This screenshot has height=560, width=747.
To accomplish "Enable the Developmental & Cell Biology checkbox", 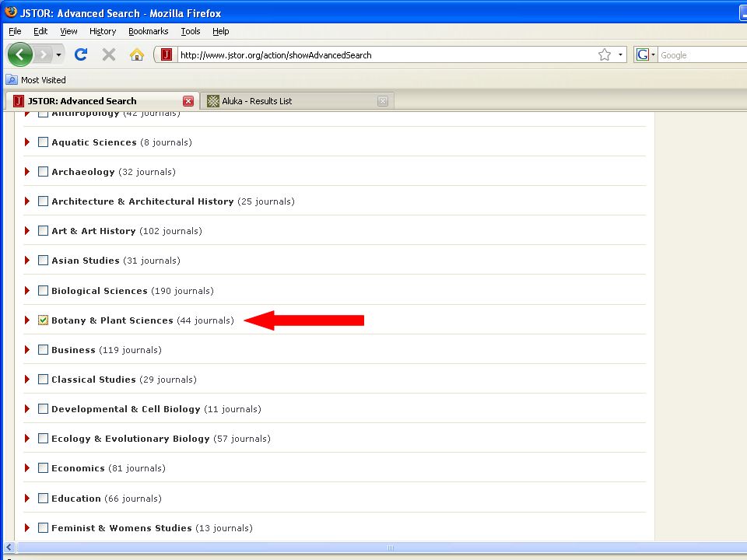I will point(43,408).
